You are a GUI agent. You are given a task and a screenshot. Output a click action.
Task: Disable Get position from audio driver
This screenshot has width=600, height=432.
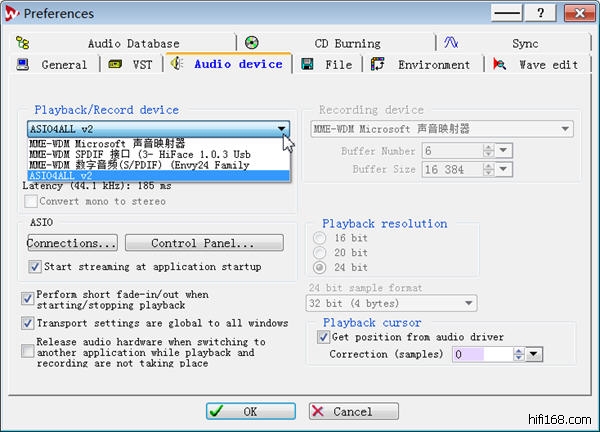324,337
